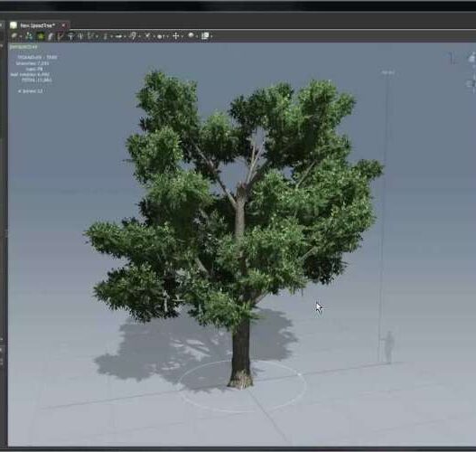Click the human scale figure in the viewport
The image size is (476, 452).
(x=388, y=347)
